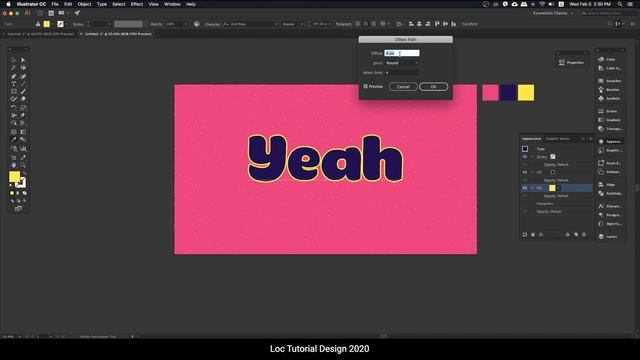
Task: Open the Object menu
Action: click(x=84, y=4)
